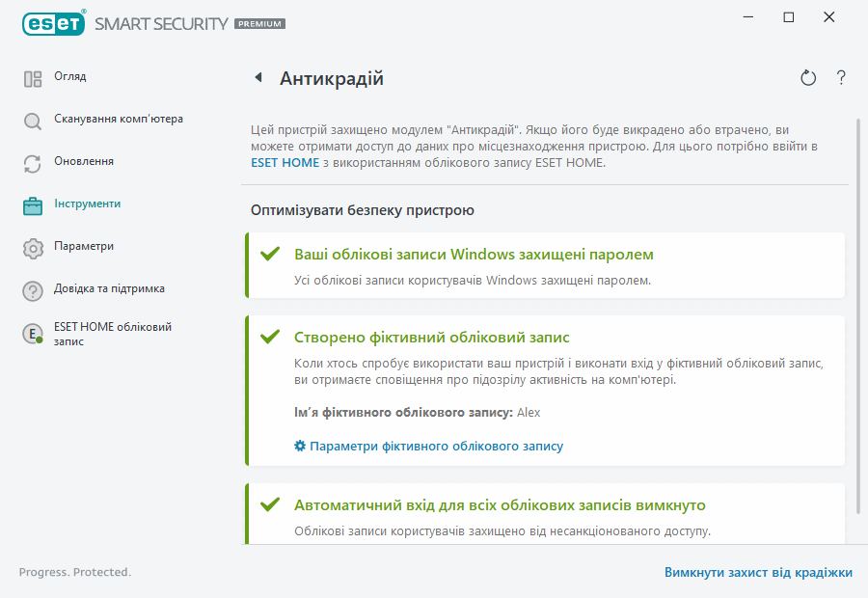Refresh Anti-Theft status with circular arrow icon

tap(808, 78)
